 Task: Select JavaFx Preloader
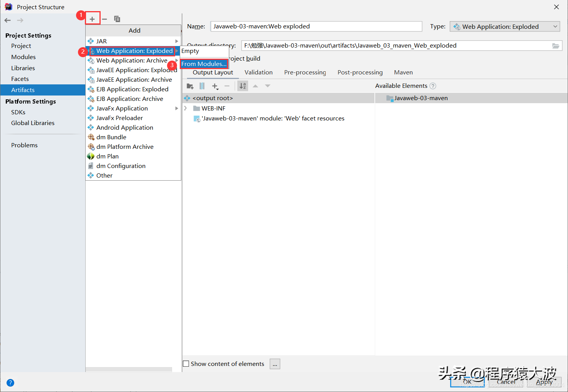click(133, 118)
